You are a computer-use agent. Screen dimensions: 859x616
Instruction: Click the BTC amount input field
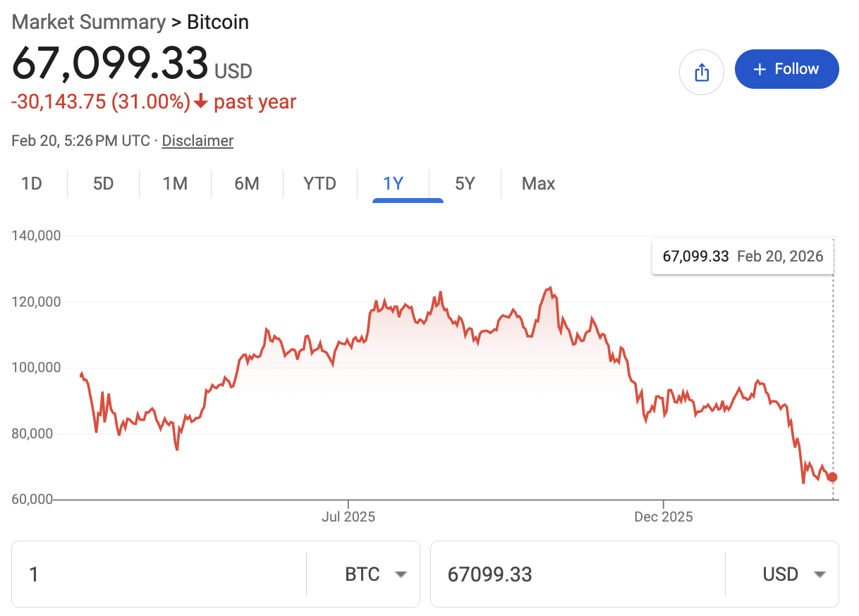(159, 574)
